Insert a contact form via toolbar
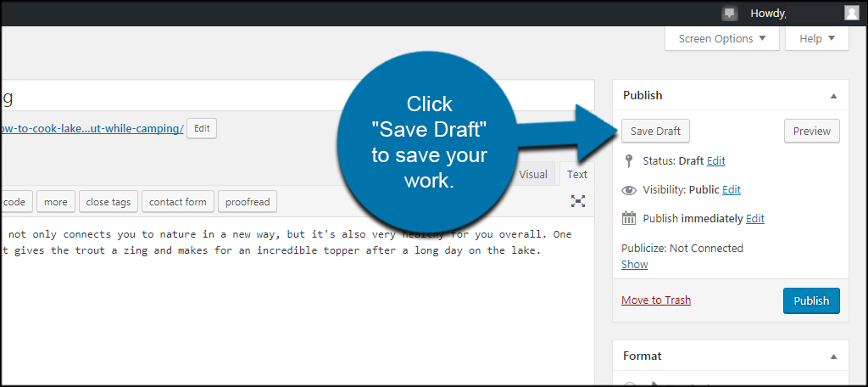 pos(177,202)
